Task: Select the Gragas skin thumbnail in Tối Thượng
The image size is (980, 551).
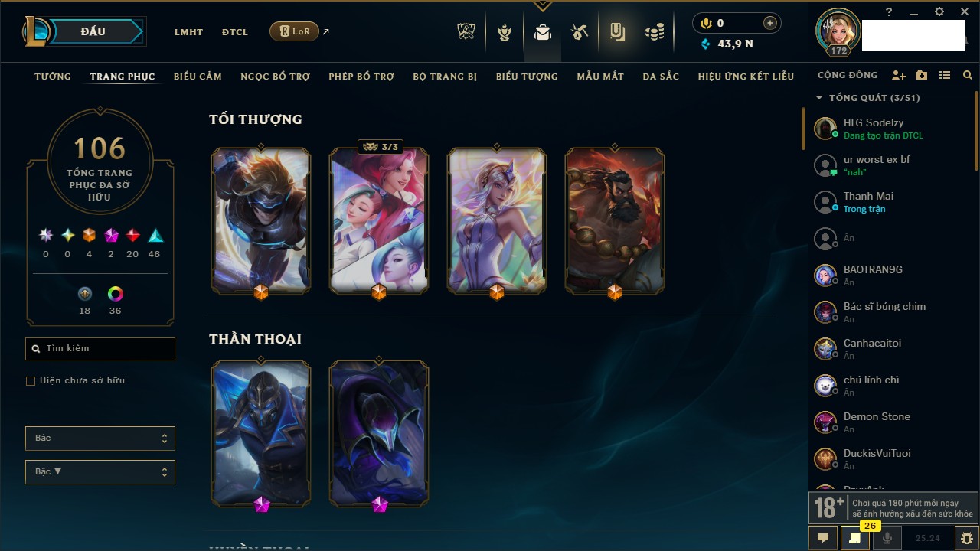Action: pos(615,221)
